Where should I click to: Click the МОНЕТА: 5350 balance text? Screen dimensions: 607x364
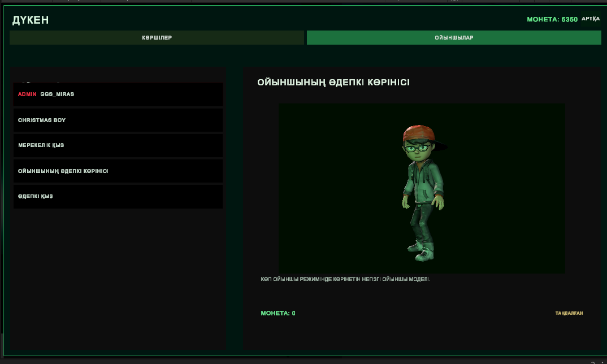pos(552,19)
